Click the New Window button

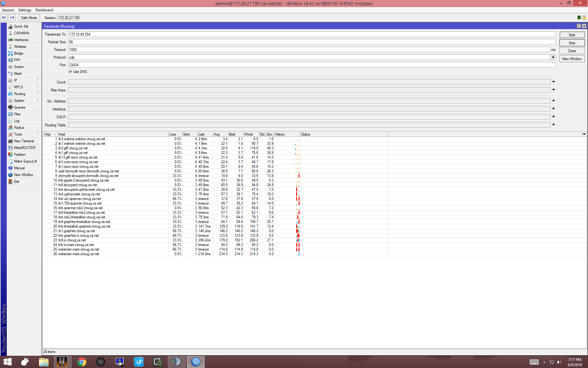(572, 59)
